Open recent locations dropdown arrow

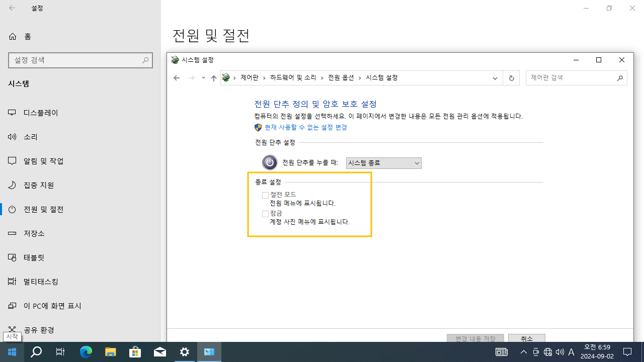pos(203,78)
